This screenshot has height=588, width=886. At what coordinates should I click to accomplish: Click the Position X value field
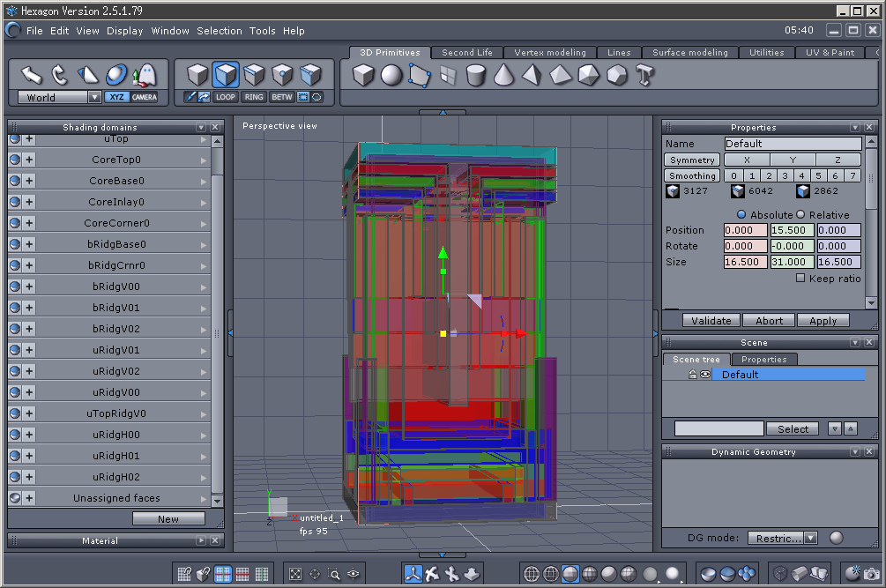pos(745,230)
